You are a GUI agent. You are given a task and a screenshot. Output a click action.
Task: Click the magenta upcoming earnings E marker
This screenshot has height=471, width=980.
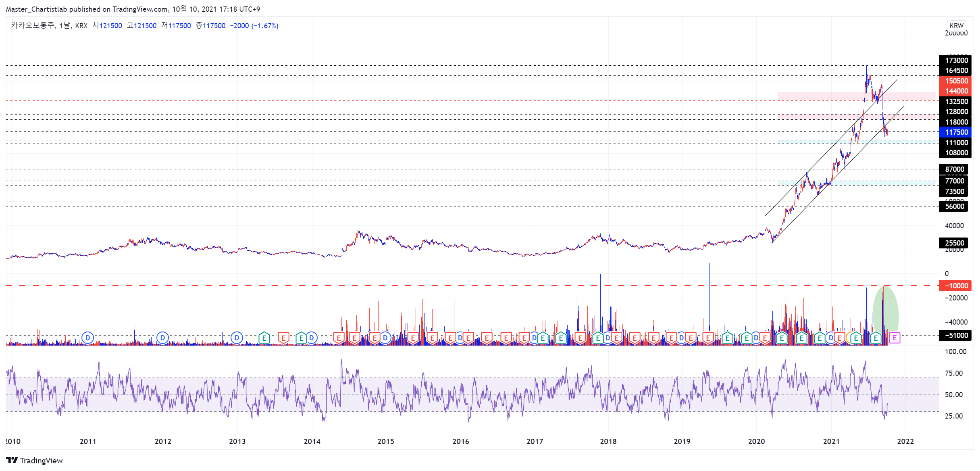pos(895,338)
